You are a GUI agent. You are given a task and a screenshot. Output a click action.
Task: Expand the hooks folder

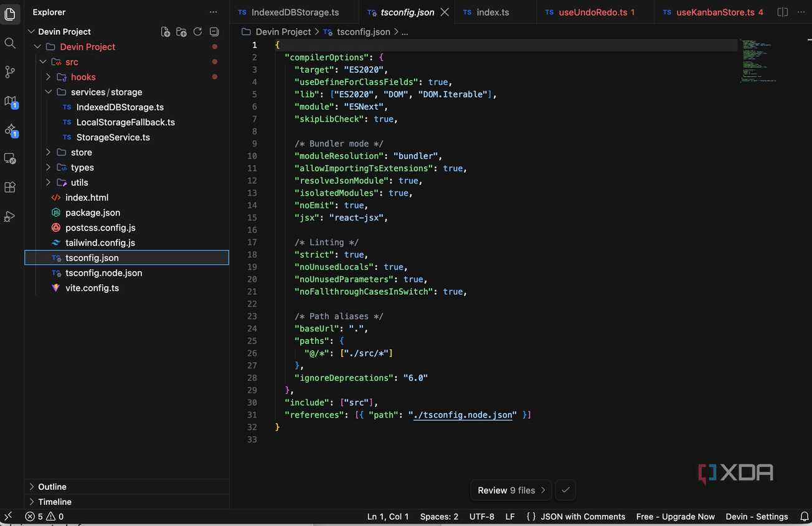click(x=49, y=77)
